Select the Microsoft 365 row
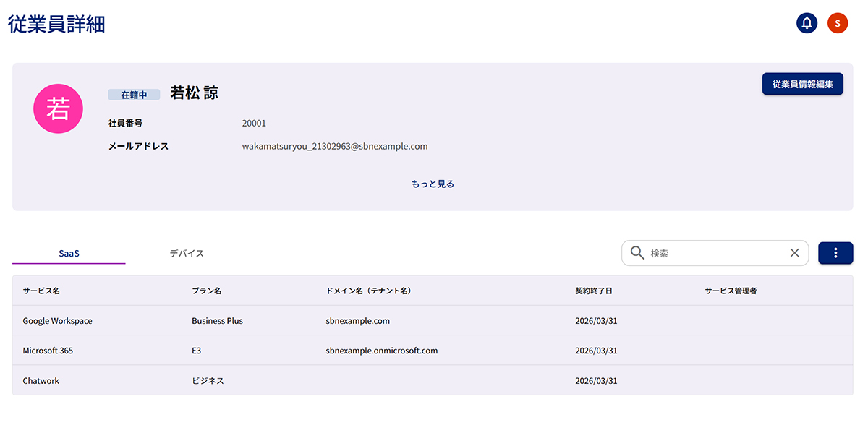Viewport: 868px width, 433px height. 48,351
